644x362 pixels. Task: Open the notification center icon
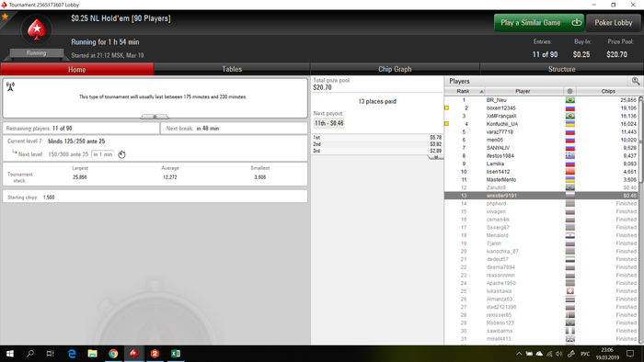[x=630, y=354]
